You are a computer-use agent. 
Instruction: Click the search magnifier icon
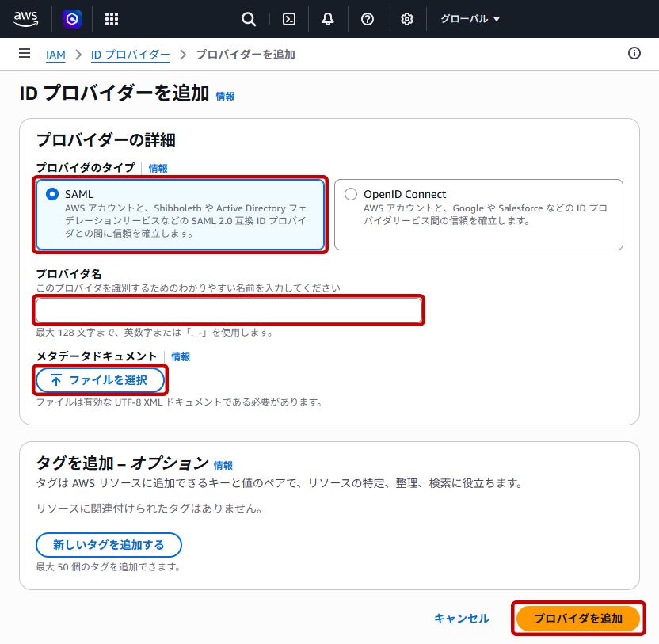click(249, 19)
